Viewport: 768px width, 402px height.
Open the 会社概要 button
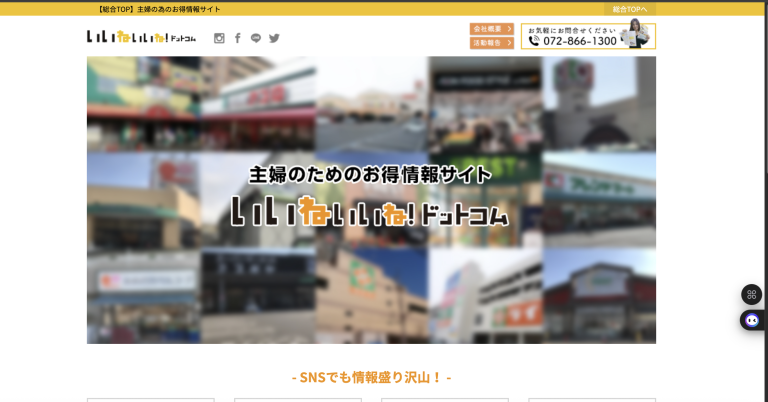[x=491, y=29]
